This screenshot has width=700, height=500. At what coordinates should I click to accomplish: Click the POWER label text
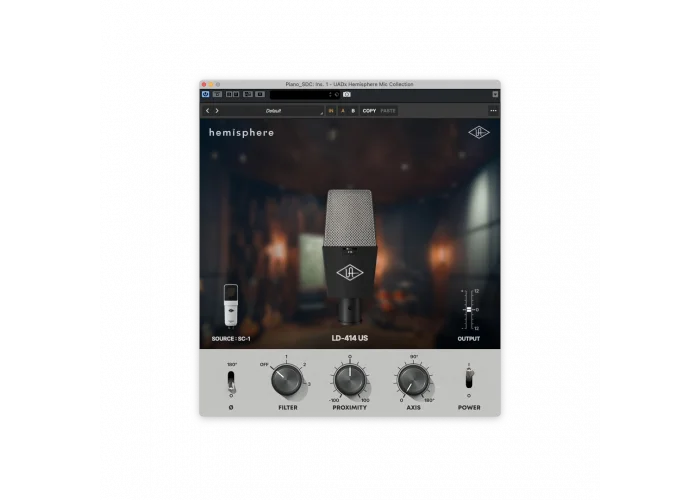coord(469,408)
